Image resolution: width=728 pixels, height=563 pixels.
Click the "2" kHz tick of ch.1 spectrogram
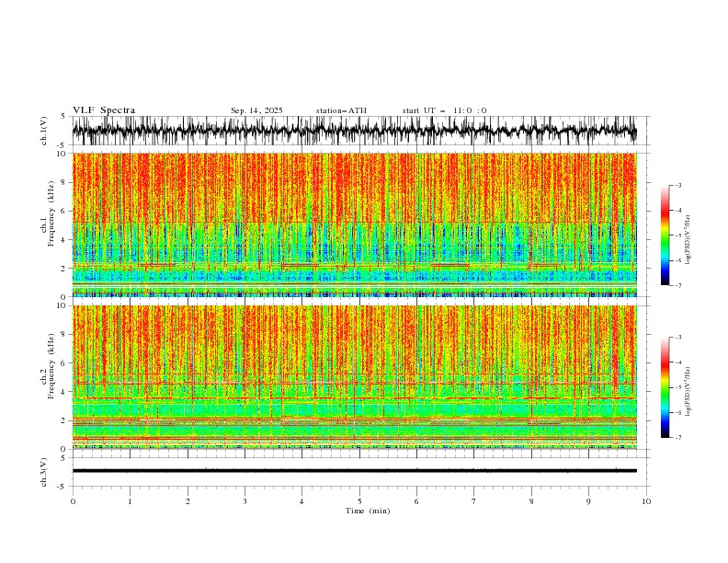64,268
